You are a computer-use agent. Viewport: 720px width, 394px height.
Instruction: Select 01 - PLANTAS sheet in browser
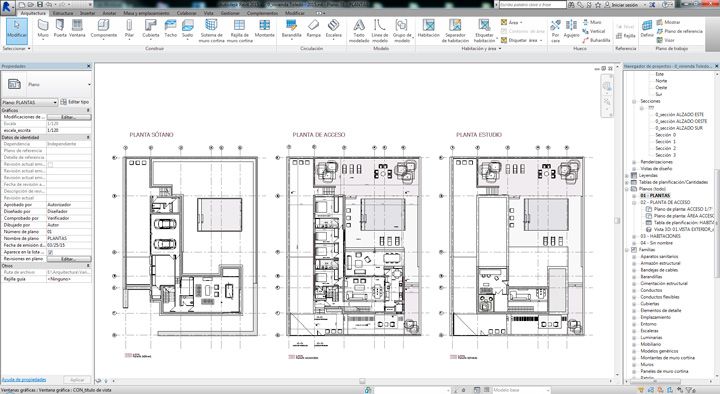click(x=655, y=196)
